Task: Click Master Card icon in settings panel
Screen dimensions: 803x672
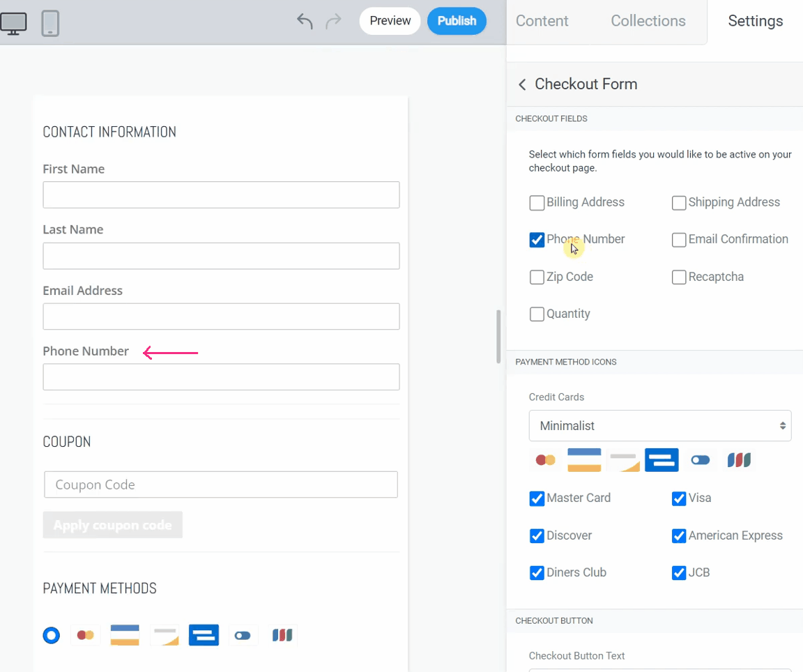Action: click(545, 460)
